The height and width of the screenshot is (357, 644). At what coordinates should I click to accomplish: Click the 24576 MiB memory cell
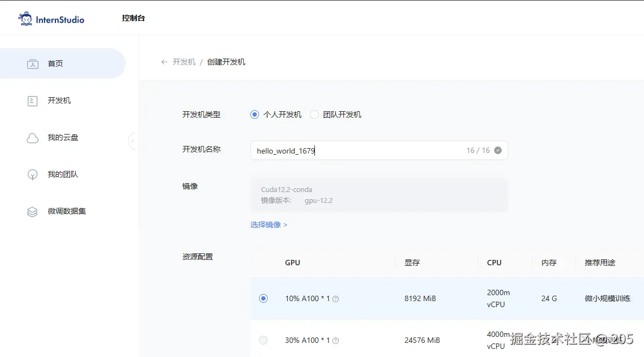(422, 340)
